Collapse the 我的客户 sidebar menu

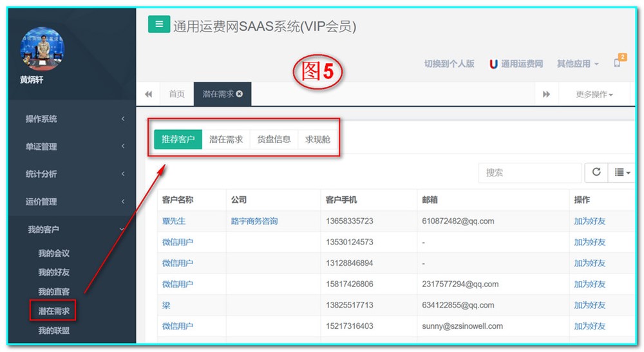coord(72,229)
